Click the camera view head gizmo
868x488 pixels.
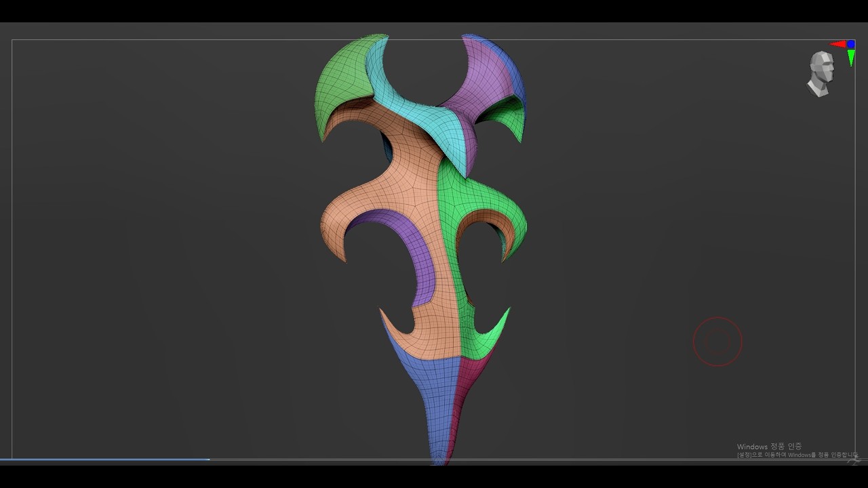click(x=821, y=73)
